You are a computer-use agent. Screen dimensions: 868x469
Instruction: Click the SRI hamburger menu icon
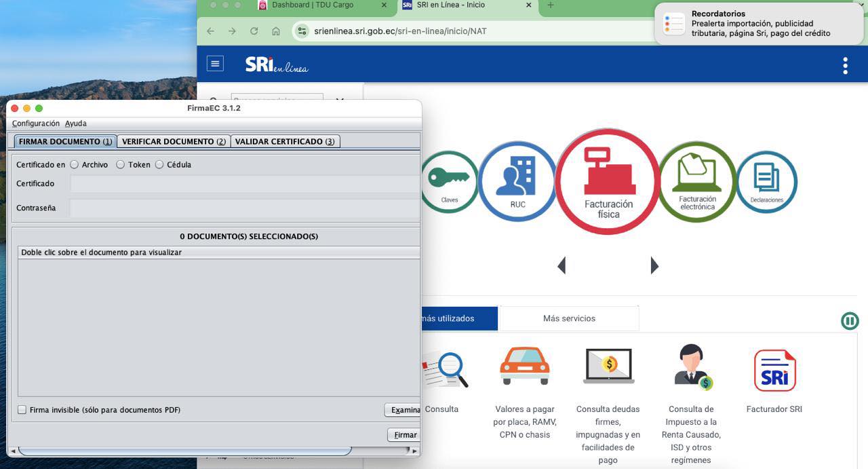215,64
